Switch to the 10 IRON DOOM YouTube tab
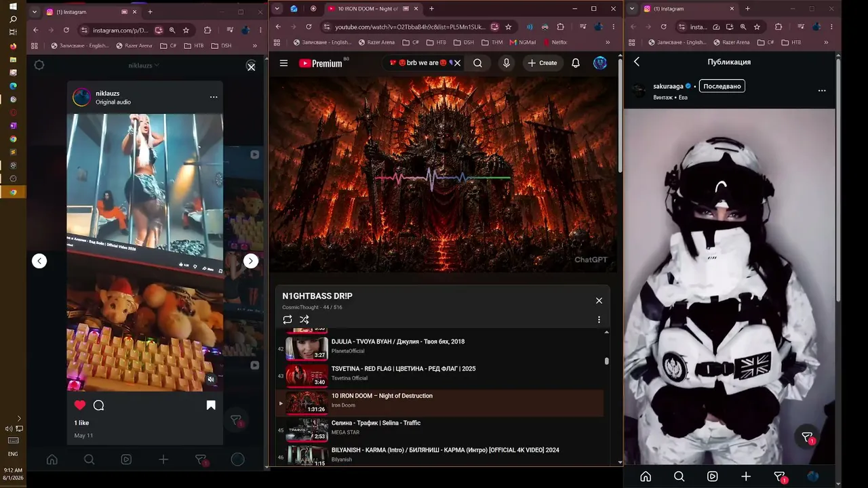This screenshot has width=868, height=488. (372, 9)
